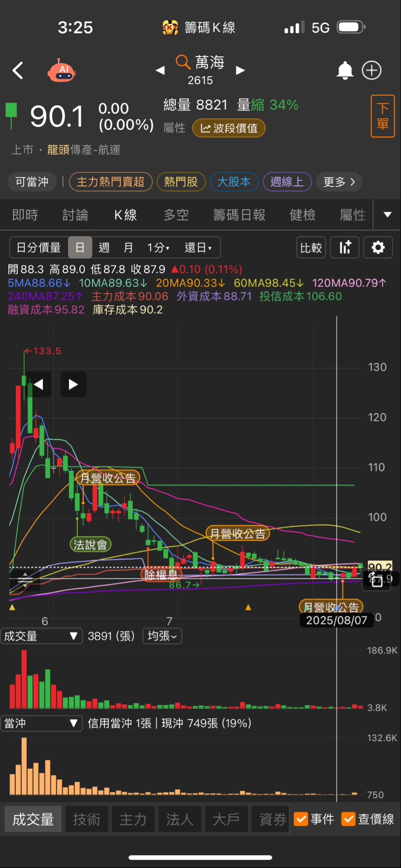401x868 pixels.
Task: Switch to the 即時 tab
Action: [x=25, y=215]
